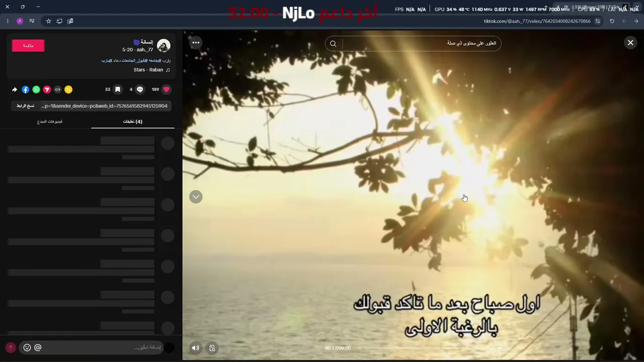Open the creator's profile picture

coord(164,46)
